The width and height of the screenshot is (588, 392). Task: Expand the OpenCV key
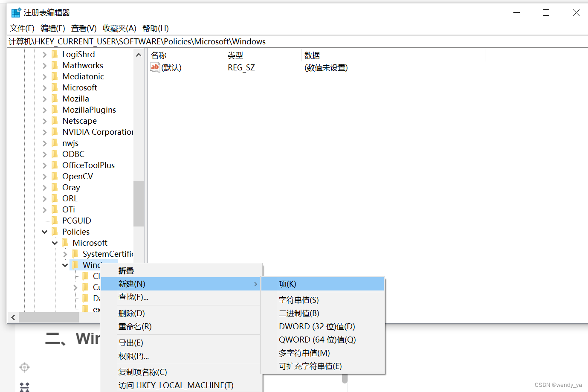tap(45, 177)
